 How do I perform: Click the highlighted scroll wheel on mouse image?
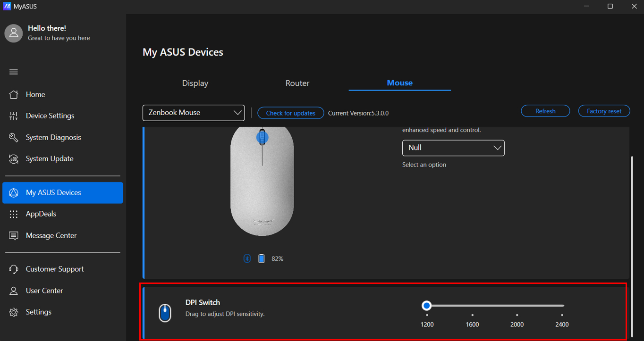point(262,138)
